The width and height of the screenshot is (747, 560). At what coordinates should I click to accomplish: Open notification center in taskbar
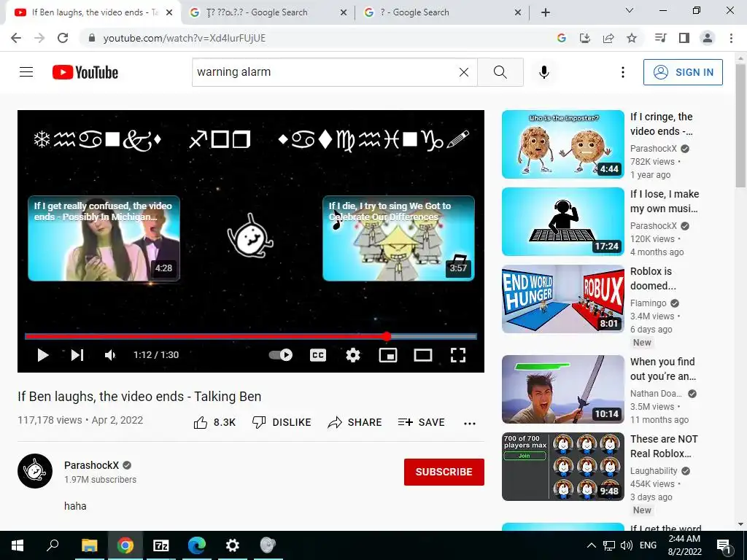point(724,545)
